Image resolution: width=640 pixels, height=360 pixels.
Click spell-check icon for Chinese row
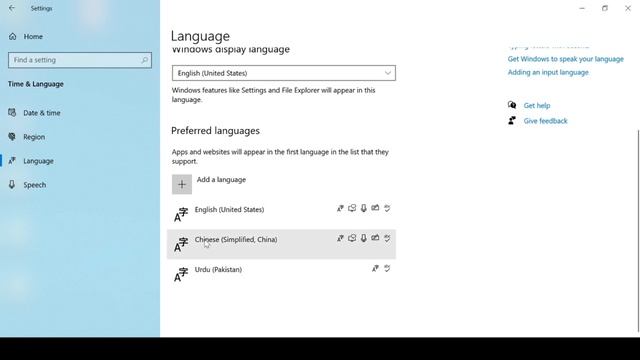tap(387, 238)
